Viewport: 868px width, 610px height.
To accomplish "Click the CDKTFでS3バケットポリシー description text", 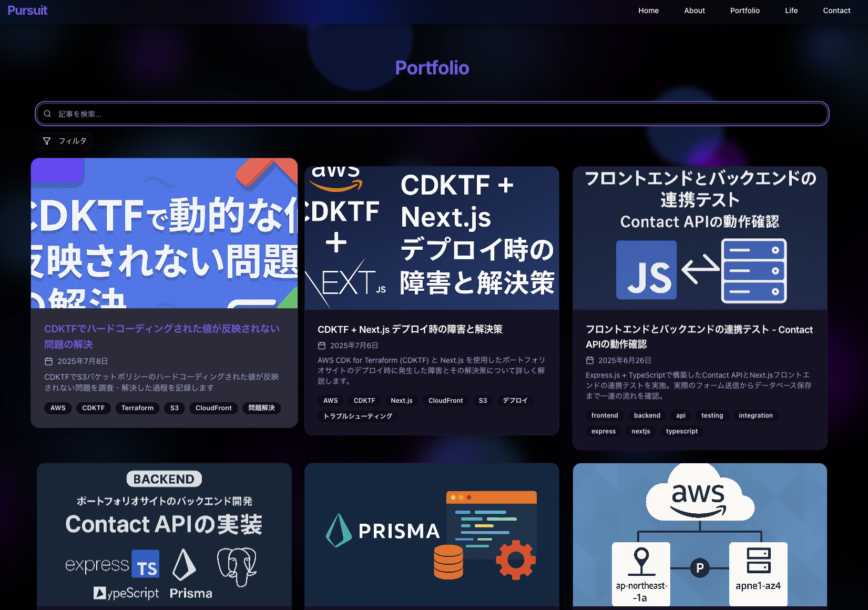I will pos(162,382).
